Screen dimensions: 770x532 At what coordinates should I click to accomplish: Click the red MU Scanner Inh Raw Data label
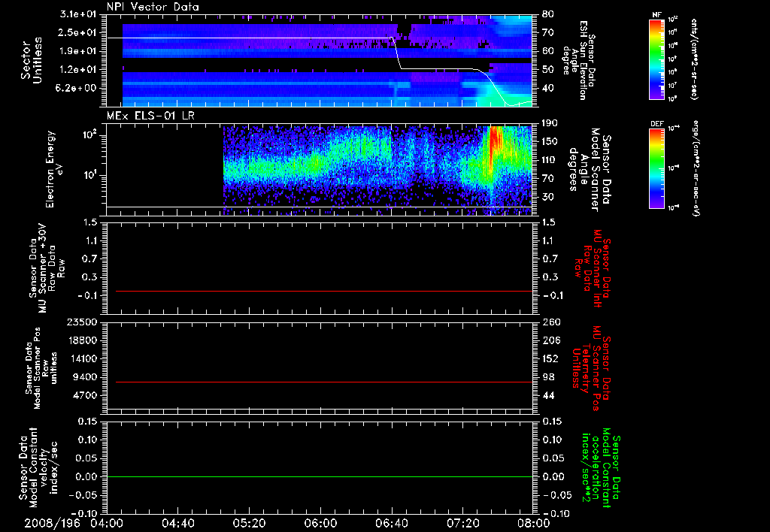click(x=593, y=268)
